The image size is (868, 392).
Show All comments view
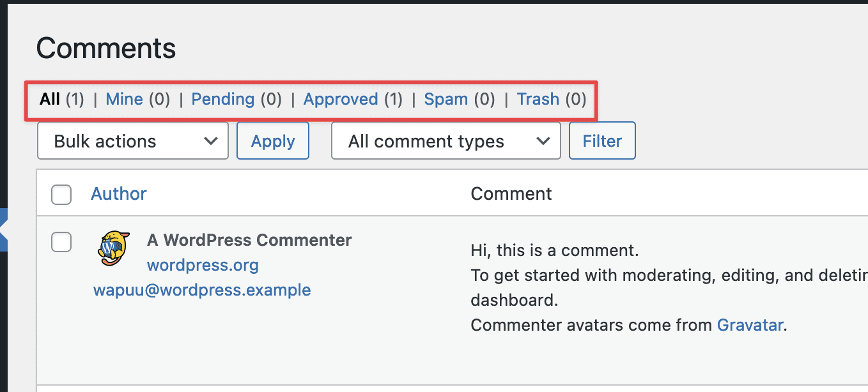click(50, 100)
